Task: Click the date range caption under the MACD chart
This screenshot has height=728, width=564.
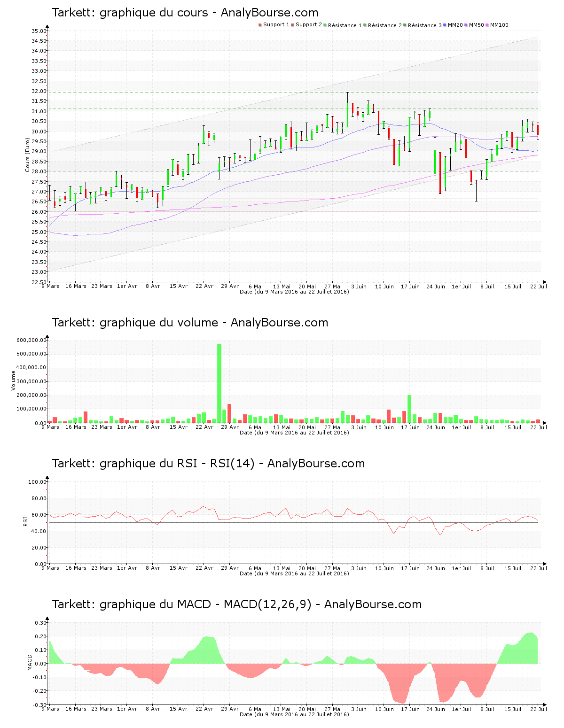Action: click(x=294, y=714)
